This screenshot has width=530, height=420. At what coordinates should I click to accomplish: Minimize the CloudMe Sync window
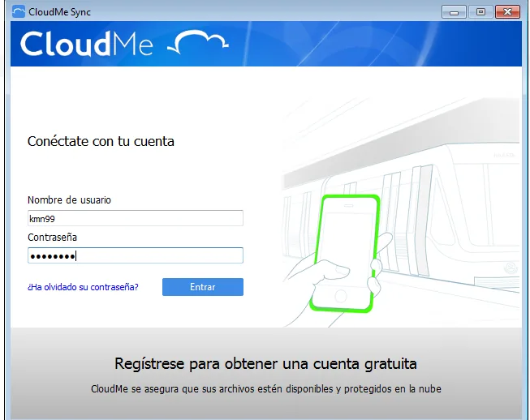coord(454,12)
